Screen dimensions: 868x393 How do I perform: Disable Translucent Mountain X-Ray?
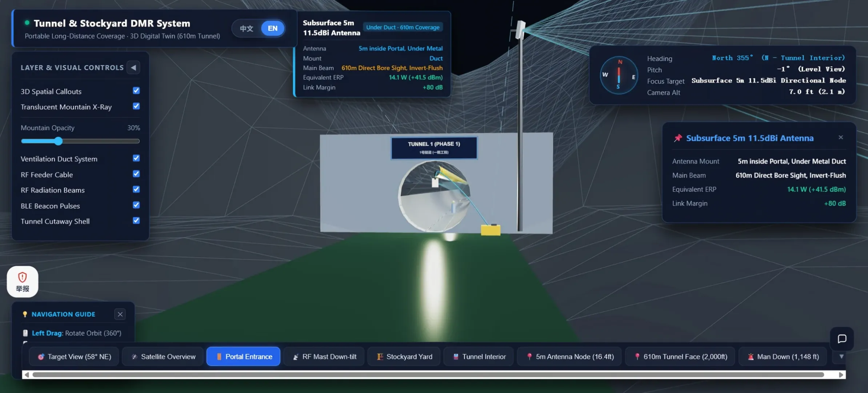(136, 106)
